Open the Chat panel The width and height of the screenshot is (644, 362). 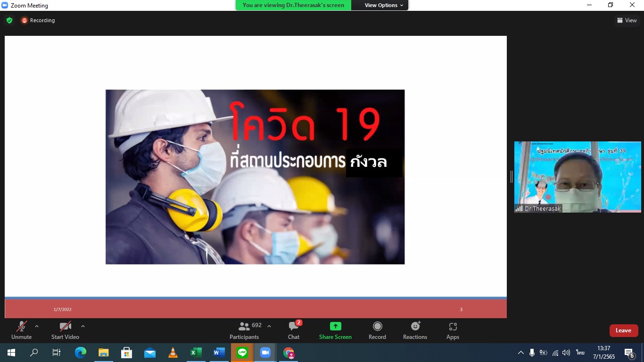[294, 330]
